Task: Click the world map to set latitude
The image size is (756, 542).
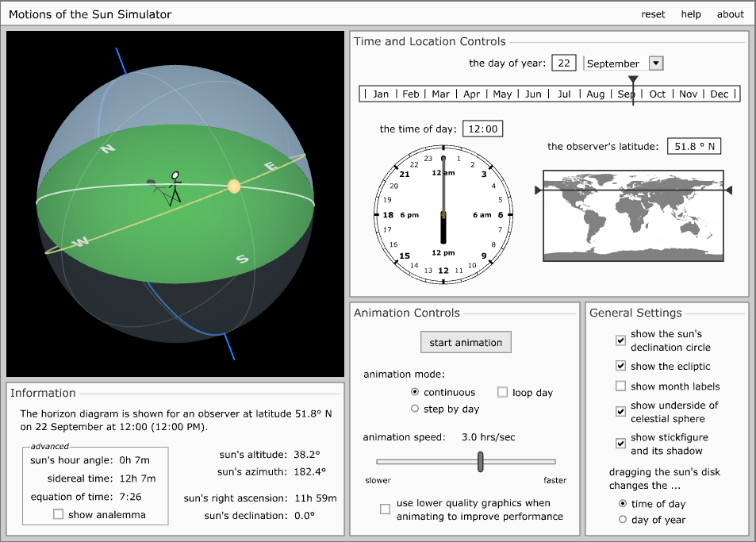Action: pyautogui.click(x=634, y=216)
